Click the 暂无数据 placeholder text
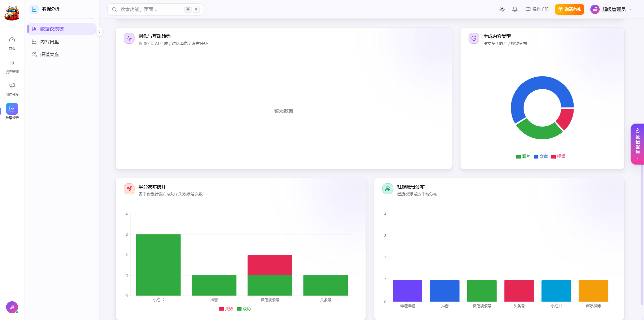 283,111
